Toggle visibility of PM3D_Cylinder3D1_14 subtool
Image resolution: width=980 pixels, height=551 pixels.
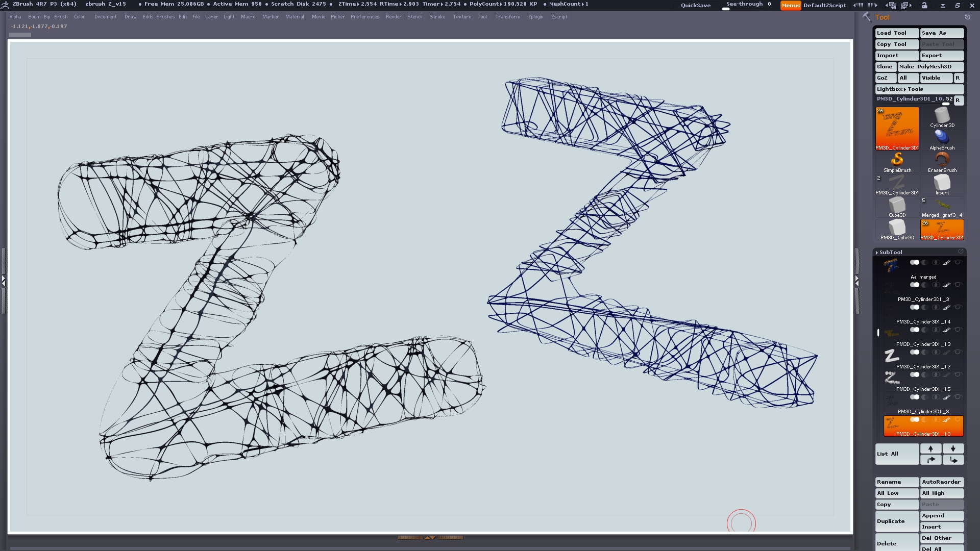tap(958, 307)
